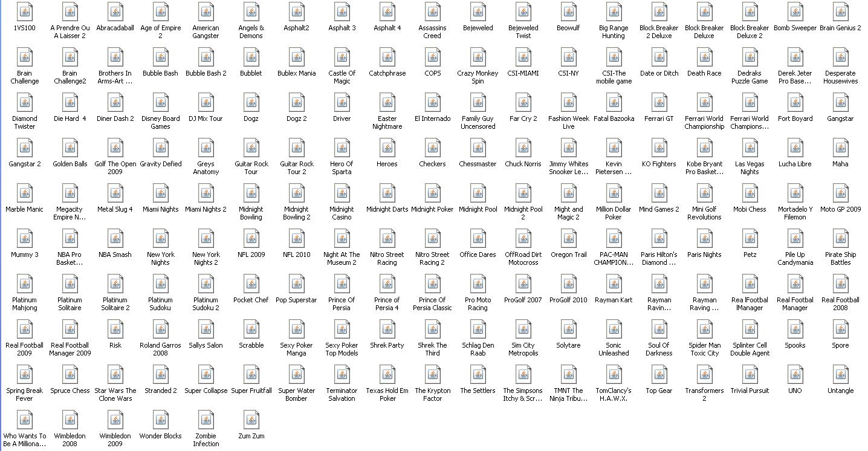Click the Zum Zum file icon
868x451 pixels.
pyautogui.click(x=251, y=420)
